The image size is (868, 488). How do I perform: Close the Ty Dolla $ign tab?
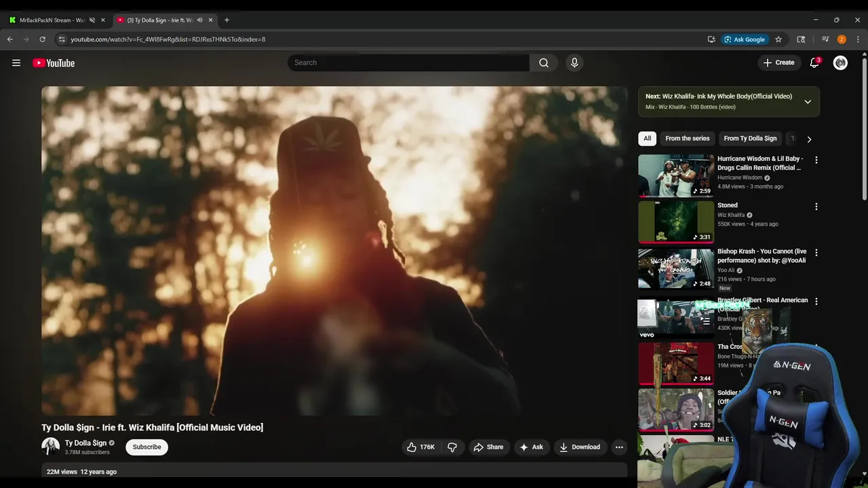click(211, 20)
